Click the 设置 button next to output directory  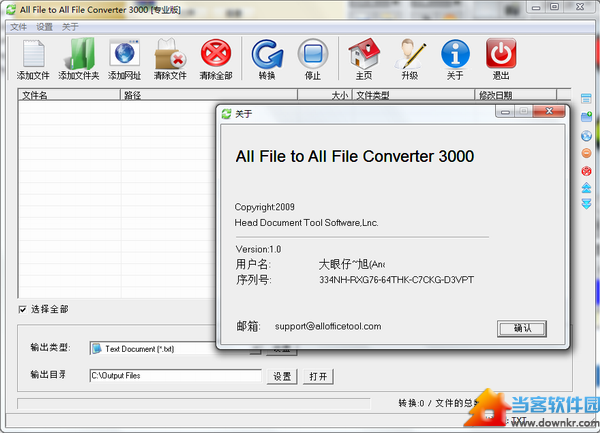click(282, 376)
